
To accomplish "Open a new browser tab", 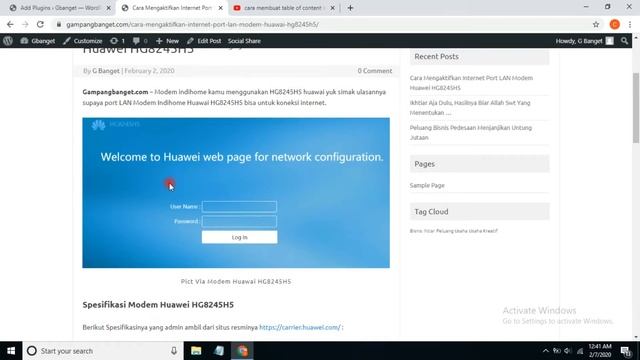I will [350, 8].
